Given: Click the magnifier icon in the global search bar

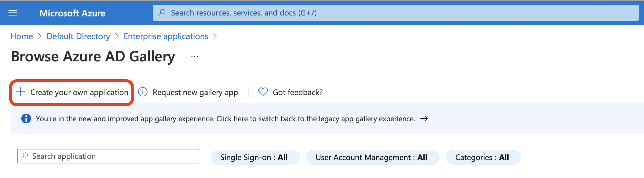Looking at the screenshot, I should coord(162,12).
